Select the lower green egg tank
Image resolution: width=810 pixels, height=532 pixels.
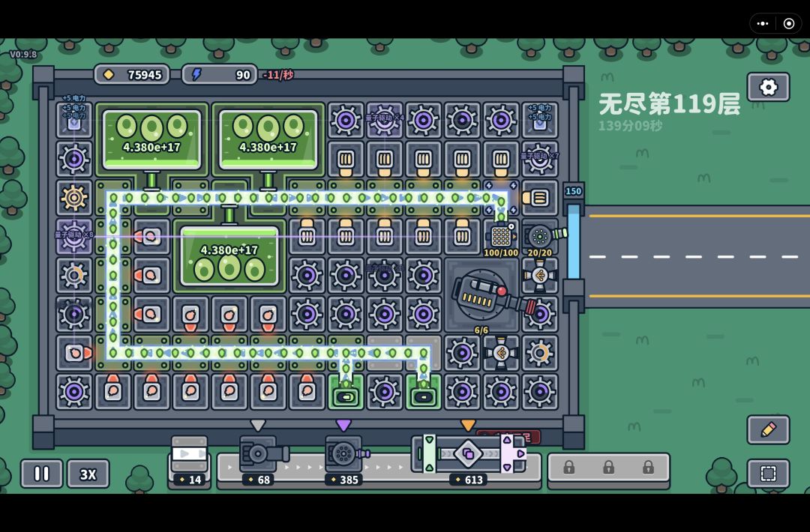click(x=229, y=256)
